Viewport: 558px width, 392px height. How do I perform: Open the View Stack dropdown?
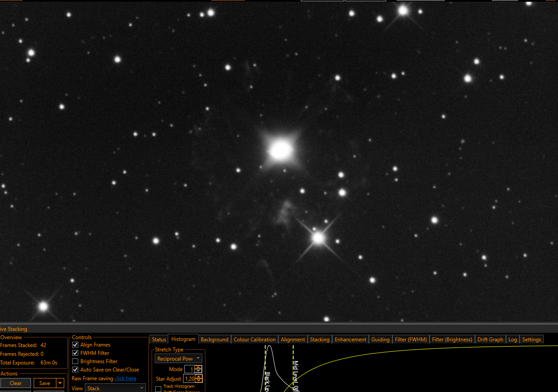coord(115,388)
